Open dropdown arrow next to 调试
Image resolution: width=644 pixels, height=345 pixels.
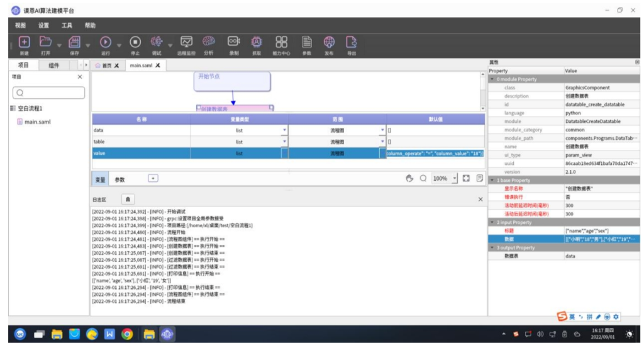click(170, 45)
